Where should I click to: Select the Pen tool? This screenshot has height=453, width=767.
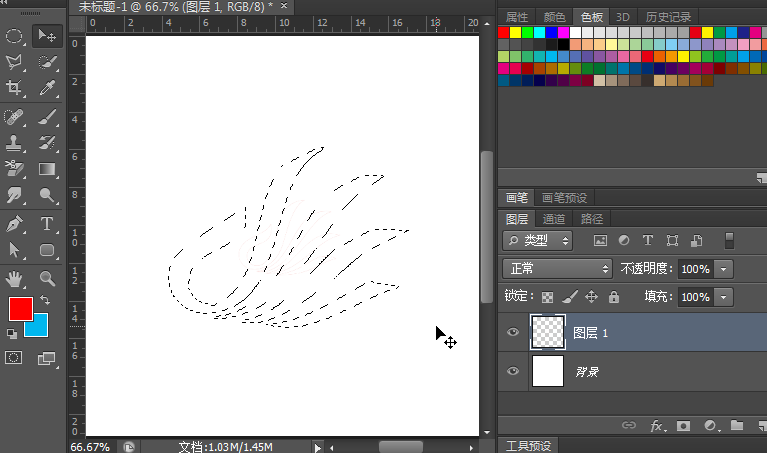click(x=15, y=223)
